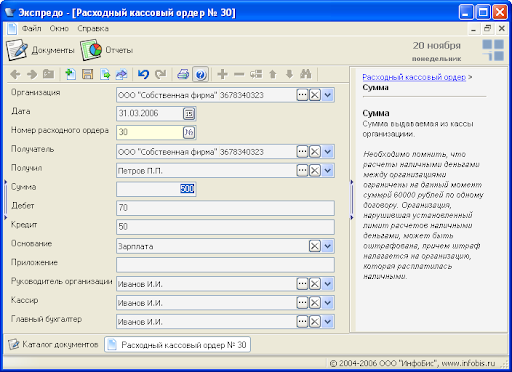
Task: Expand the Главный бухгалтер dropdown
Action: (328, 322)
